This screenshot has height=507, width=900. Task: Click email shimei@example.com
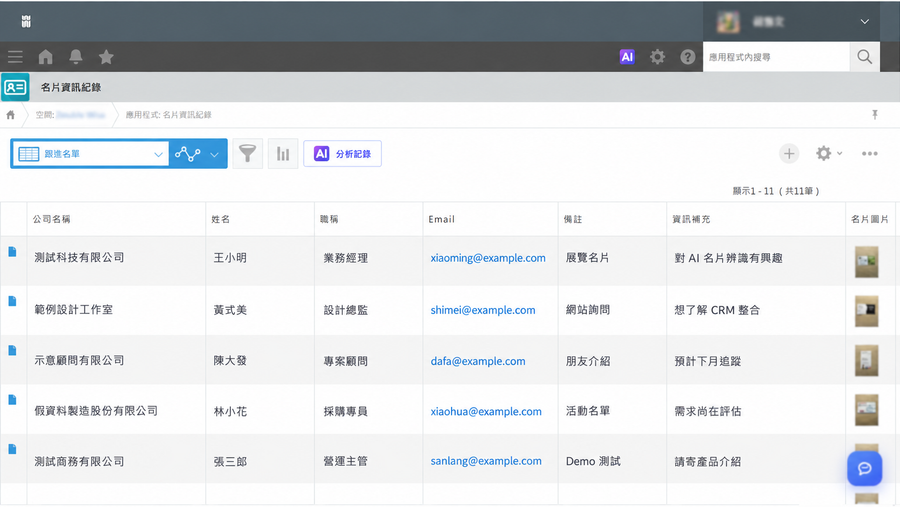click(483, 310)
